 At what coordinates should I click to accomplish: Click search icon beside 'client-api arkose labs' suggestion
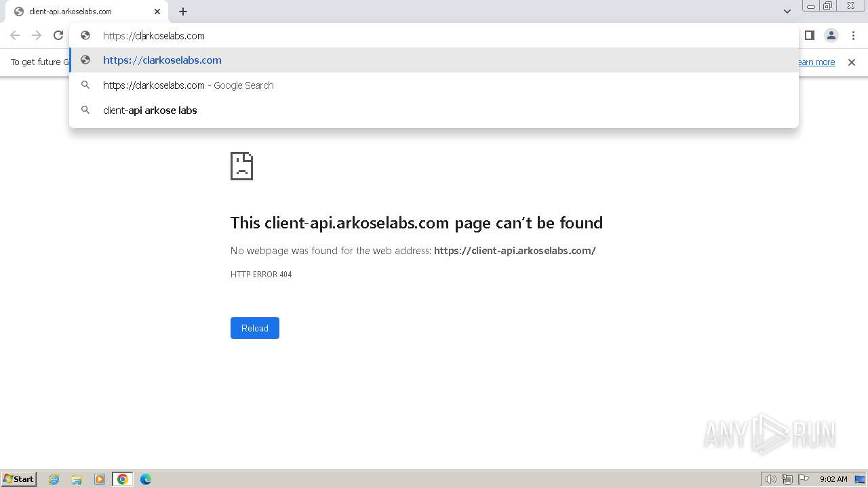(85, 110)
